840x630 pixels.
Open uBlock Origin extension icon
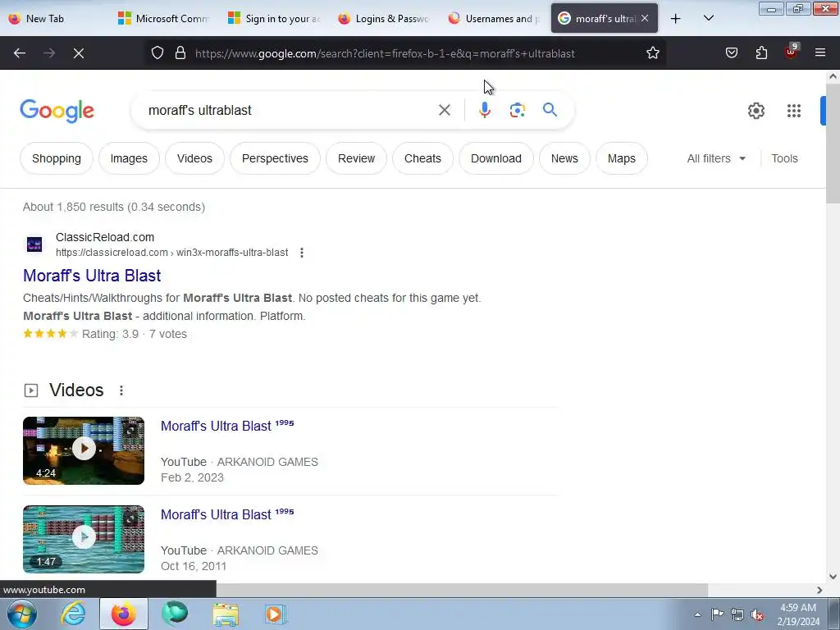click(x=791, y=52)
